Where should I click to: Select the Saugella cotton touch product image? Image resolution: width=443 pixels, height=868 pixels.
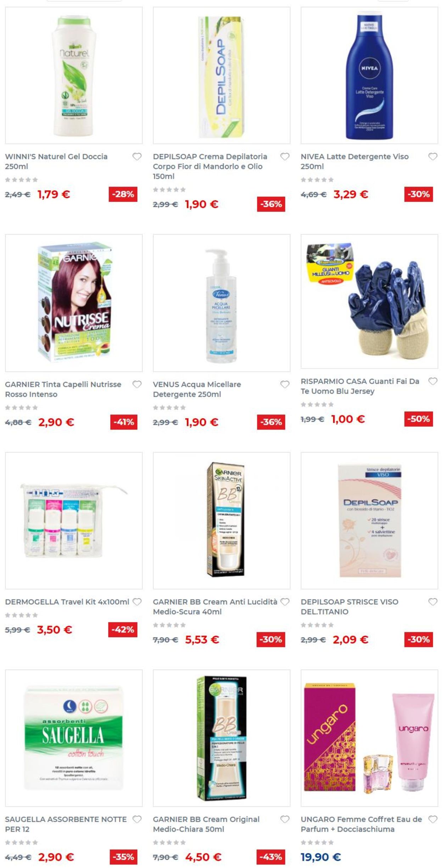(74, 738)
